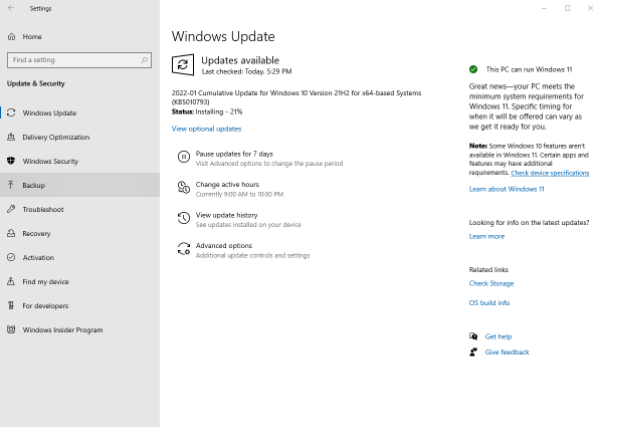Viewport: 620px width, 427px height.
Task: Click This PC can run Windows 11 text
Action: [x=529, y=70]
